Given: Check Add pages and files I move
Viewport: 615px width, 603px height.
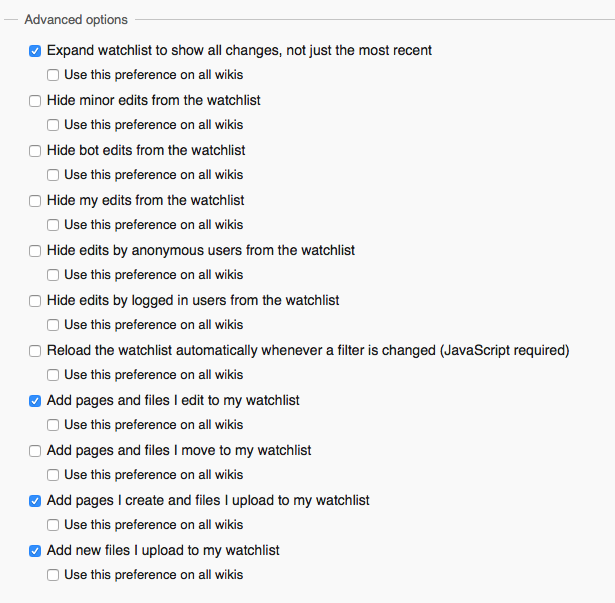Looking at the screenshot, I should pos(35,451).
